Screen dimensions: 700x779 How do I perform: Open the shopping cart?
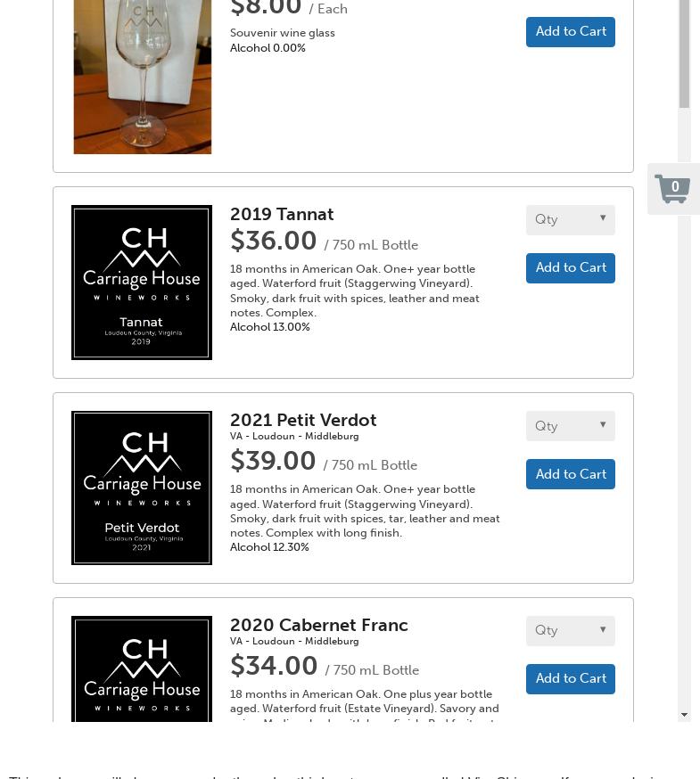(x=673, y=189)
